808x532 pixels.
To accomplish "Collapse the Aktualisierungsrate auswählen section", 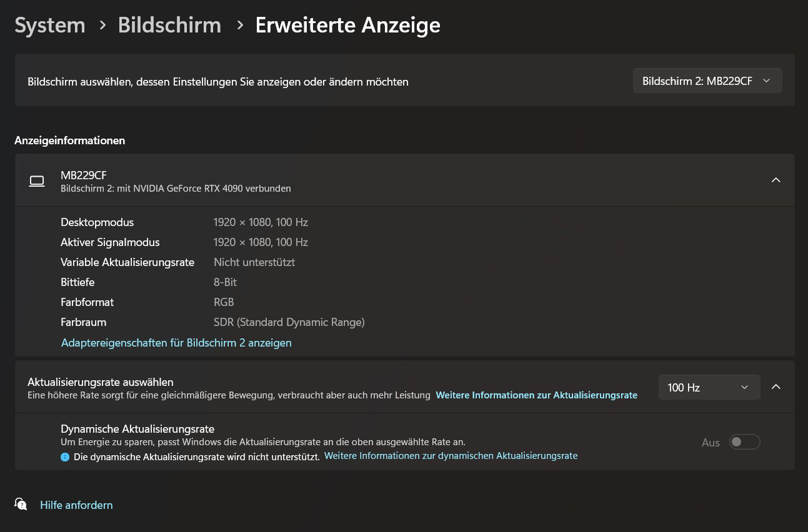I will click(776, 387).
